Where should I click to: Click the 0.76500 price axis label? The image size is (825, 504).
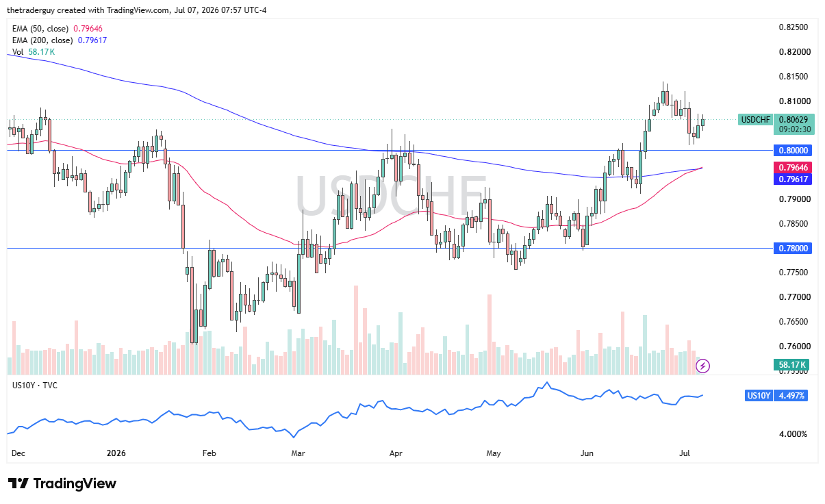click(x=794, y=322)
